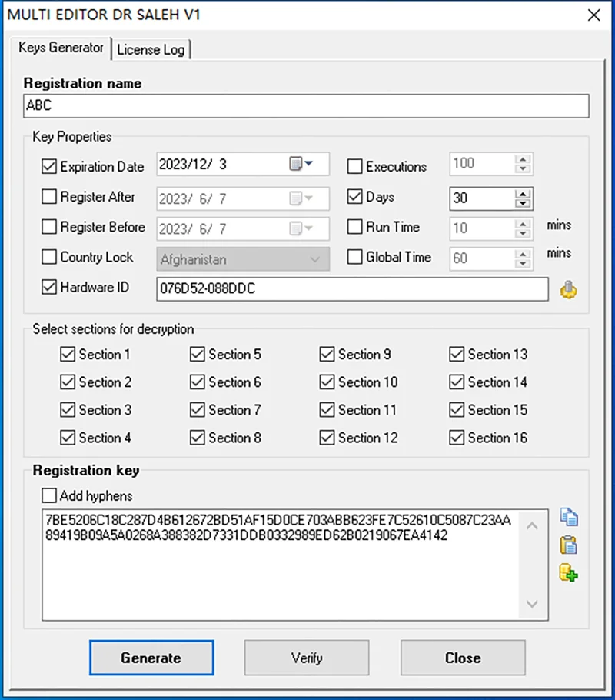Enable the Global Time checkbox

[x=355, y=257]
